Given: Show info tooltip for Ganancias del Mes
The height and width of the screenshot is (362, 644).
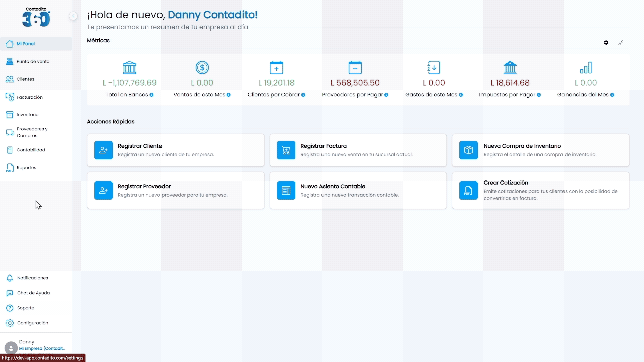Looking at the screenshot, I should [612, 95].
